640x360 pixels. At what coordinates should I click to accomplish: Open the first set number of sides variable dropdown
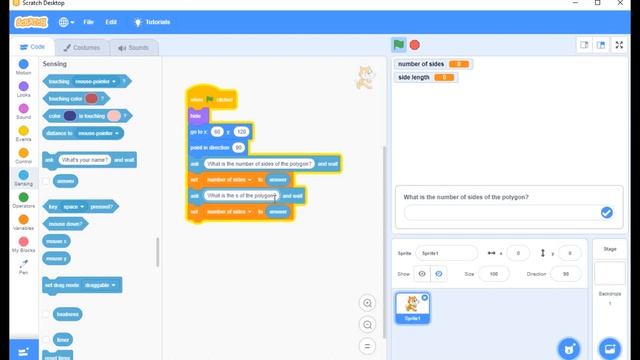[x=229, y=180]
